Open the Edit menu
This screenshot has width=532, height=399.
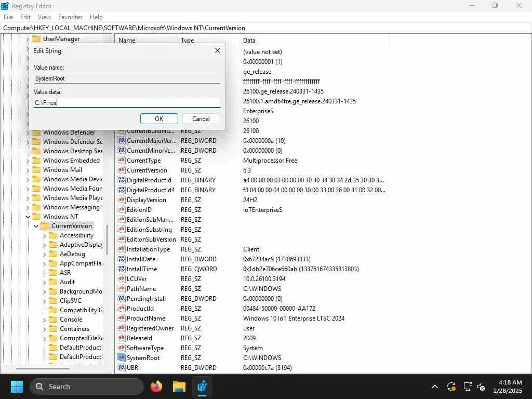(25, 17)
